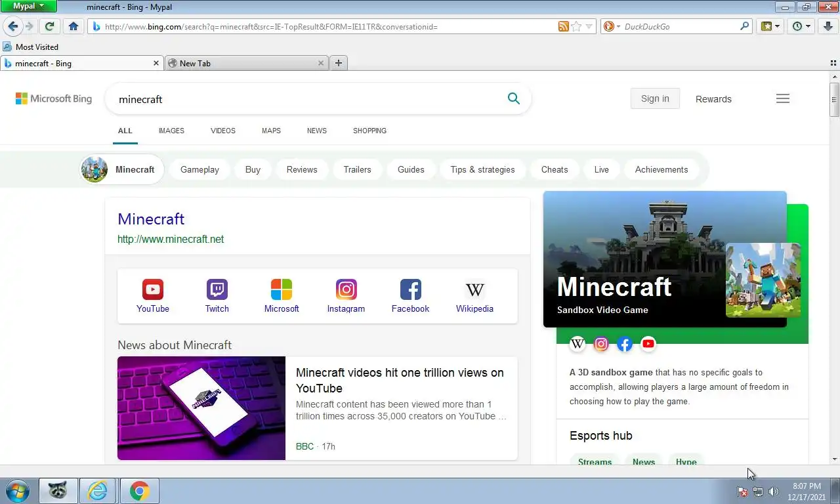Open the bookmarks menu toolbar button
The width and height of the screenshot is (840, 504).
(x=769, y=26)
